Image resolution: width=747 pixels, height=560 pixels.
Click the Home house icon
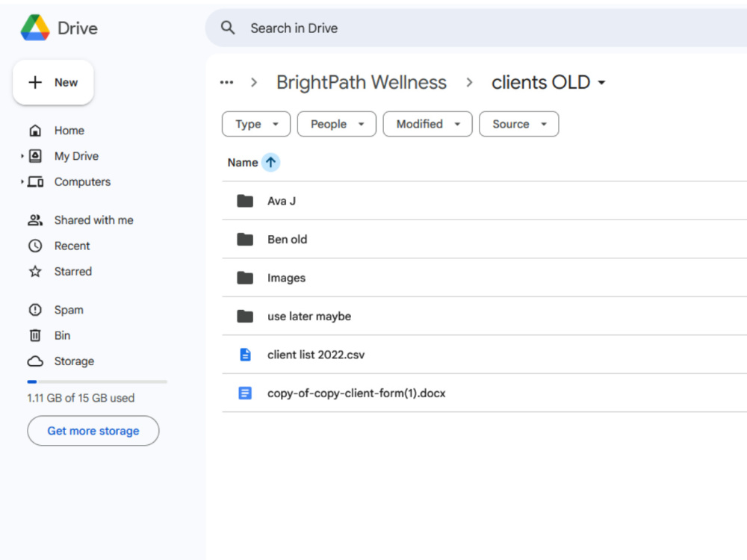pos(35,130)
